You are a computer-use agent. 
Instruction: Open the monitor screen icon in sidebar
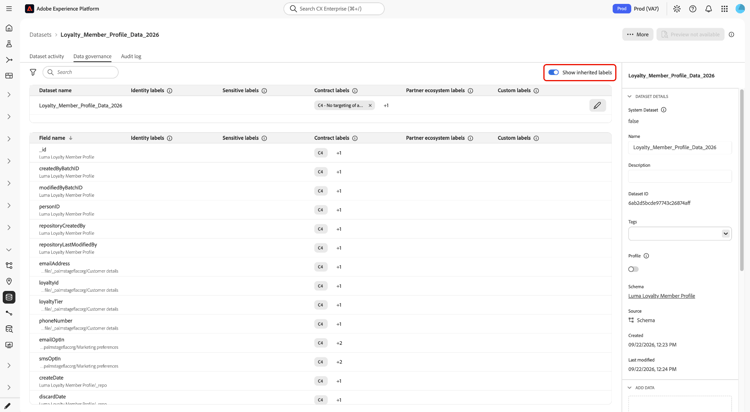[x=9, y=345]
